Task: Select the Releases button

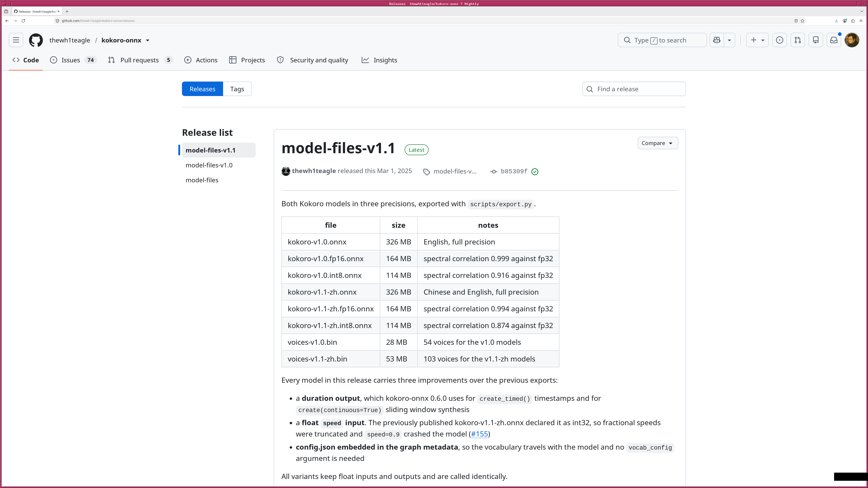Action: click(x=202, y=89)
